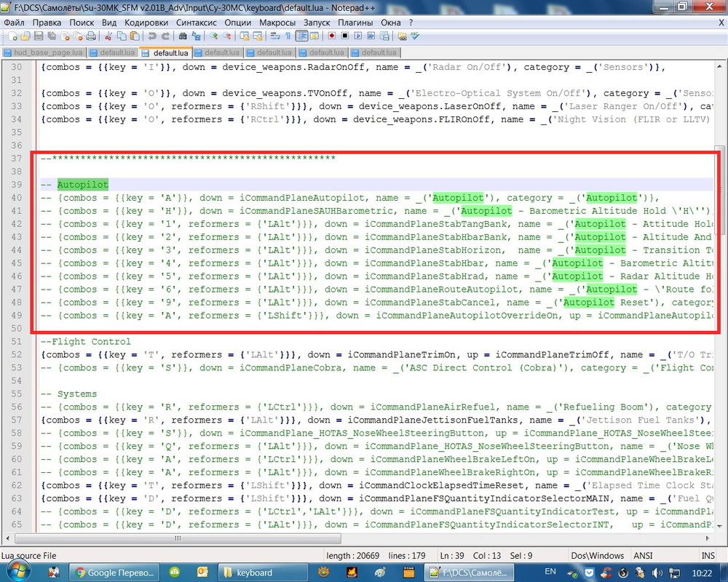Toggle the highlighted indent guide button
728x582 pixels.
point(301,36)
